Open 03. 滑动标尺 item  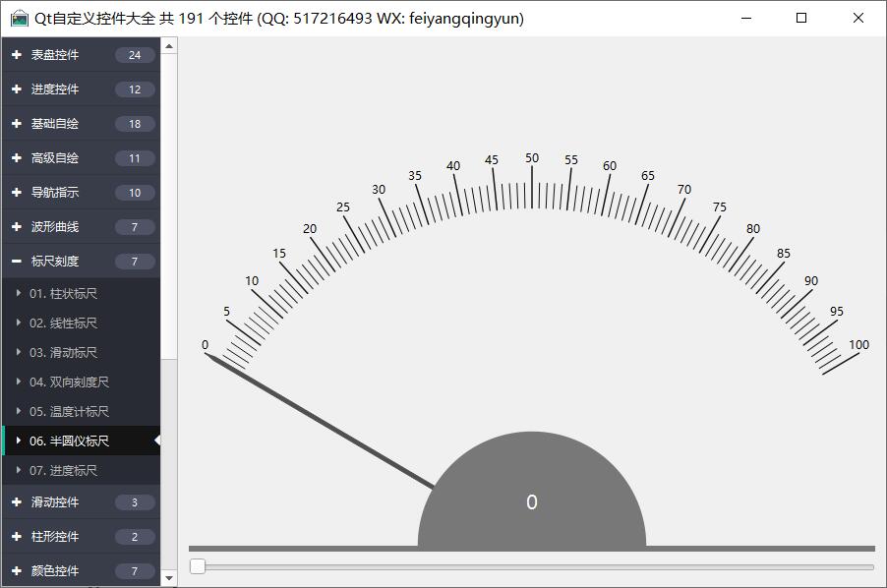tap(63, 353)
